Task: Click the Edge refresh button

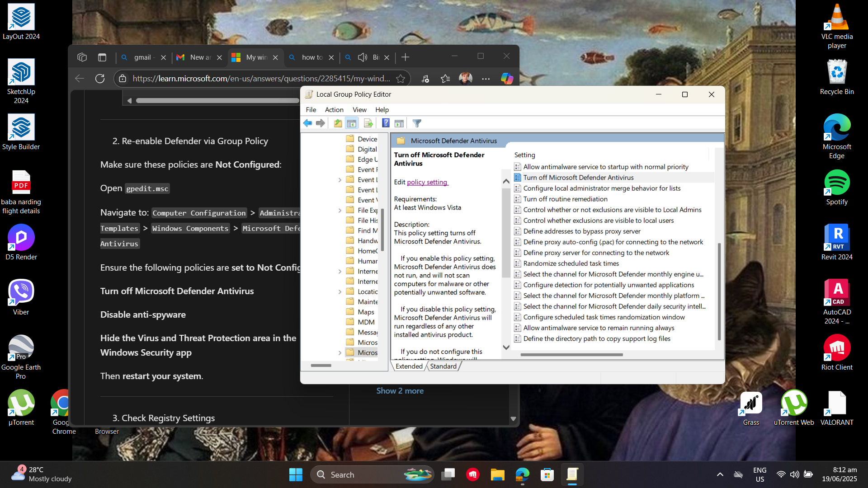Action: point(100,79)
